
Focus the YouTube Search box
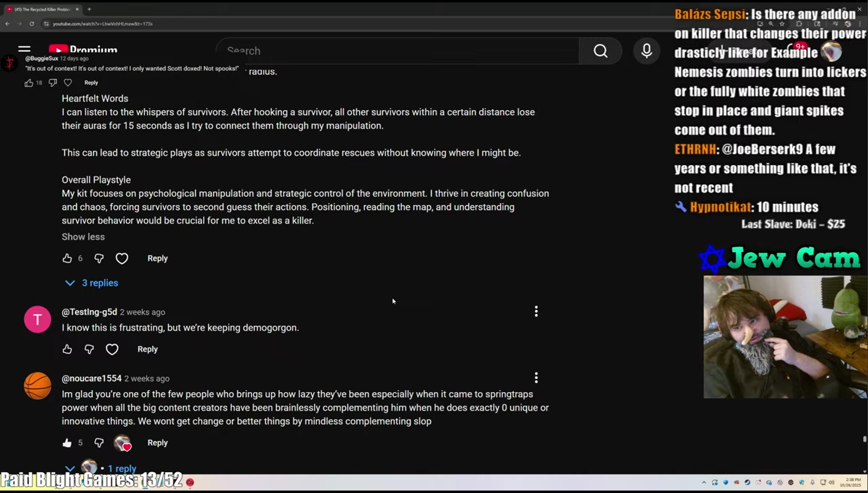pos(398,51)
